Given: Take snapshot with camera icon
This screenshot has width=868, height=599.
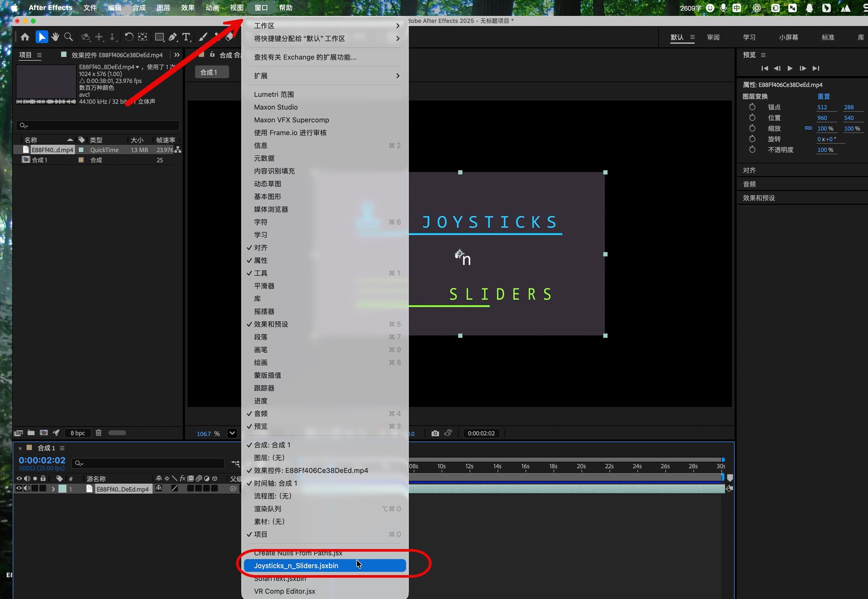Looking at the screenshot, I should click(x=435, y=433).
